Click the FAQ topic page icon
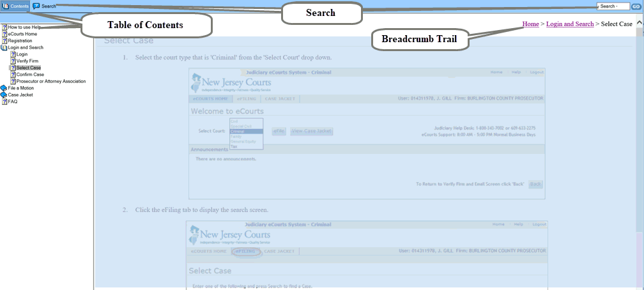Viewport: 644px width, 290px height. click(x=4, y=102)
